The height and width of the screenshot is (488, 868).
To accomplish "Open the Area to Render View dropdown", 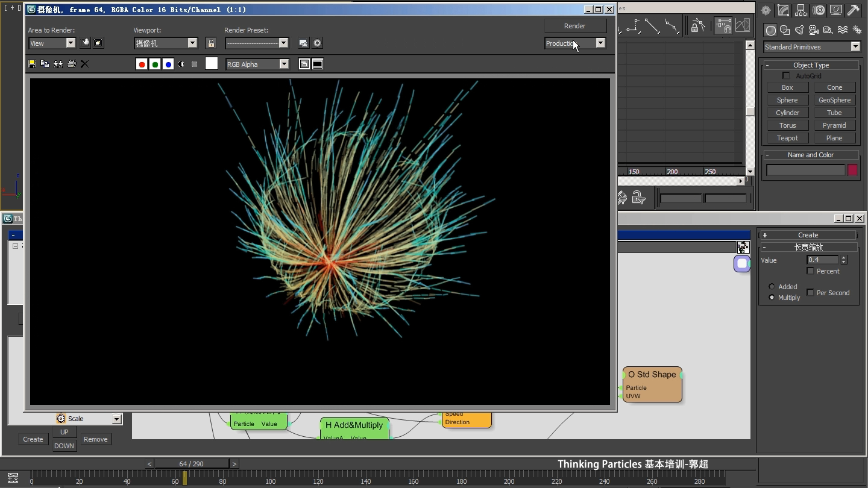I will [x=52, y=43].
